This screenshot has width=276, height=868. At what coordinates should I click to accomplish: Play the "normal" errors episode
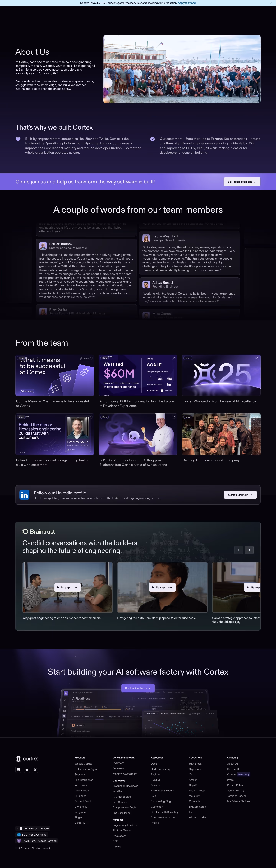[68, 587]
